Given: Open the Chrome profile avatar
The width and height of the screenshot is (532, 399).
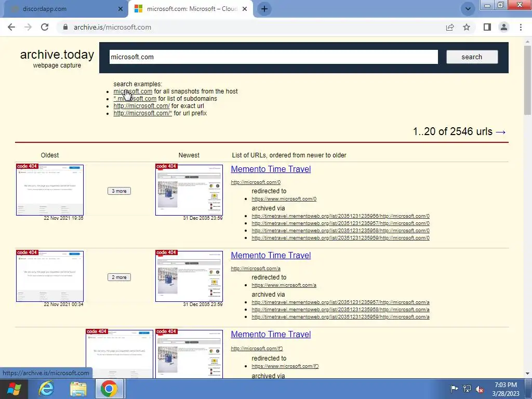Looking at the screenshot, I should click(x=504, y=27).
